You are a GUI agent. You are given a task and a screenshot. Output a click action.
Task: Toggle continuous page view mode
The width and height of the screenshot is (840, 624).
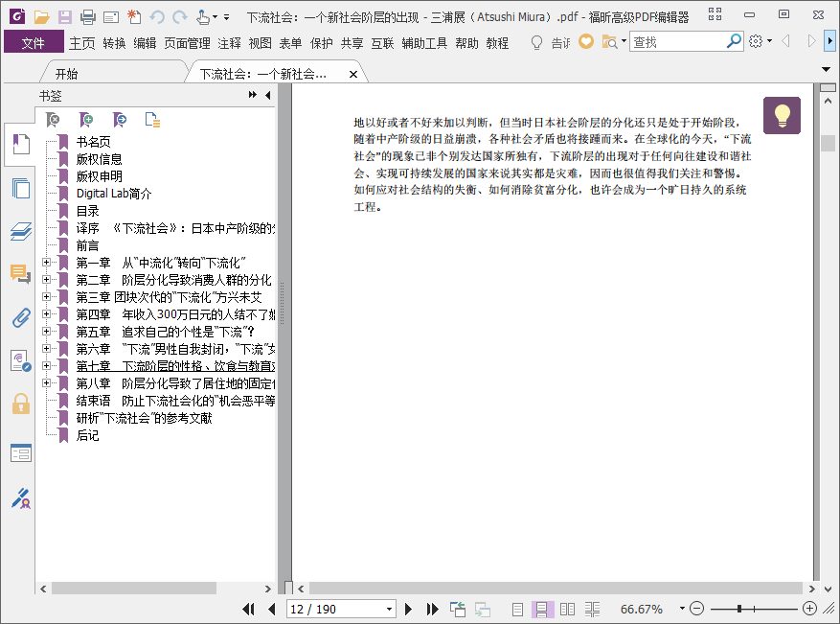tap(542, 609)
